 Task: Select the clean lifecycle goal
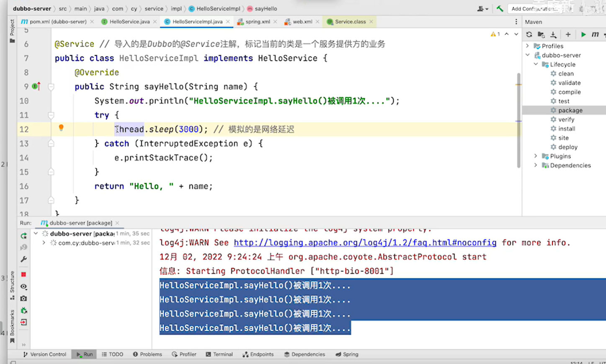tap(566, 74)
